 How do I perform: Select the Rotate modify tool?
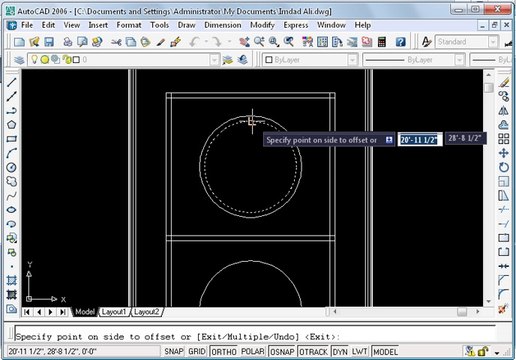click(x=504, y=167)
